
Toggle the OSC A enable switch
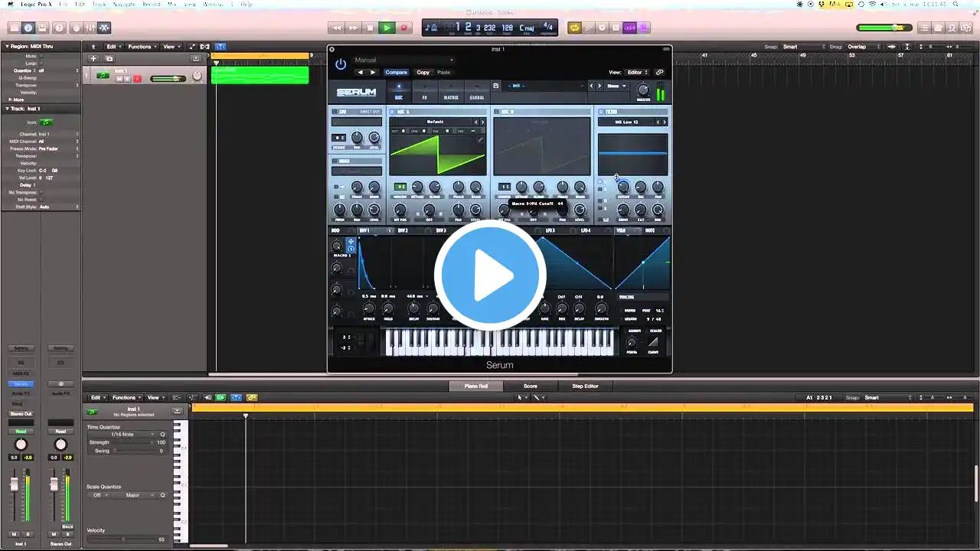pos(392,112)
